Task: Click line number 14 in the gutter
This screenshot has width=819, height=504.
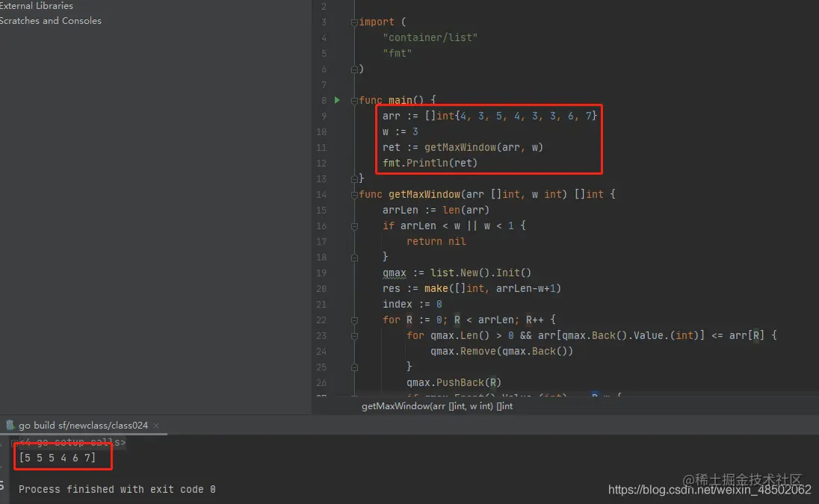Action: (321, 195)
